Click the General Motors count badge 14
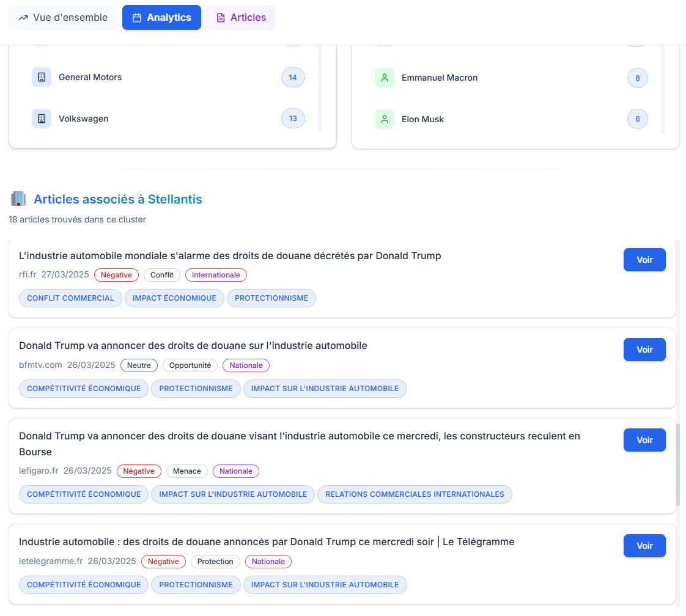The height and width of the screenshot is (616, 686). [293, 78]
